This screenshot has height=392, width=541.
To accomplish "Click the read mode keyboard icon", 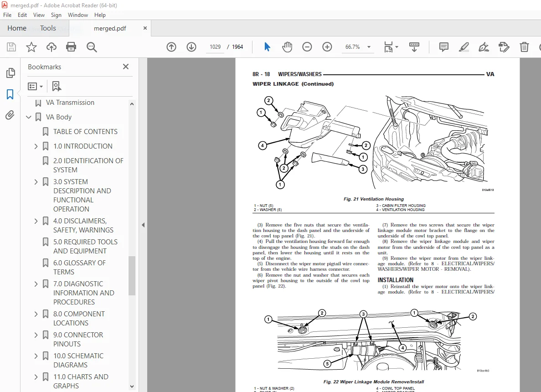I will (414, 47).
